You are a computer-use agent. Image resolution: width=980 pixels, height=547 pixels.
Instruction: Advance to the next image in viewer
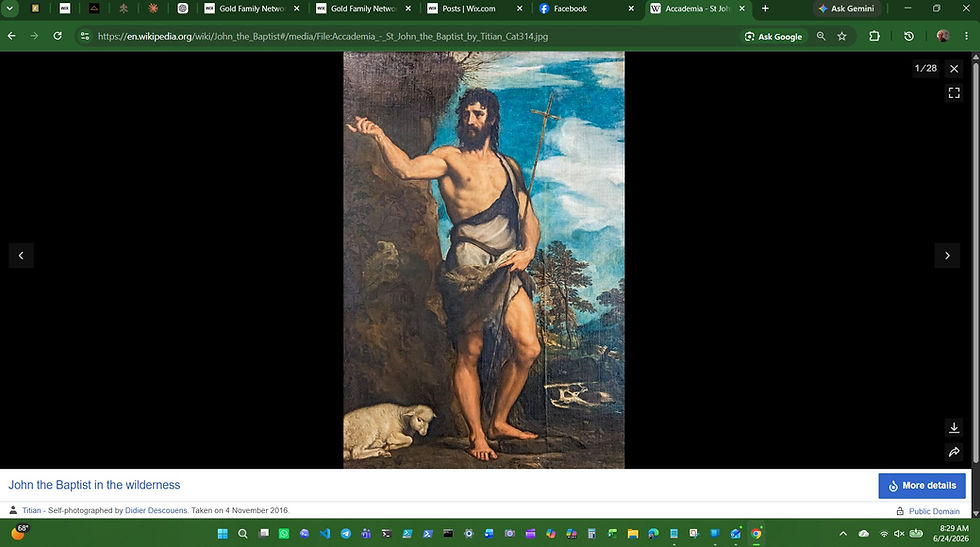pos(947,255)
